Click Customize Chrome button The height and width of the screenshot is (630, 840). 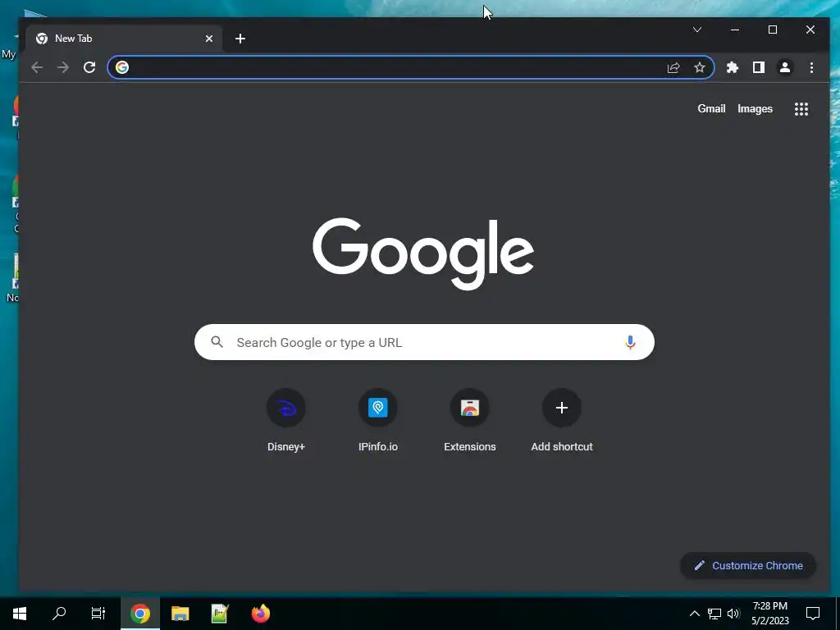tap(748, 565)
